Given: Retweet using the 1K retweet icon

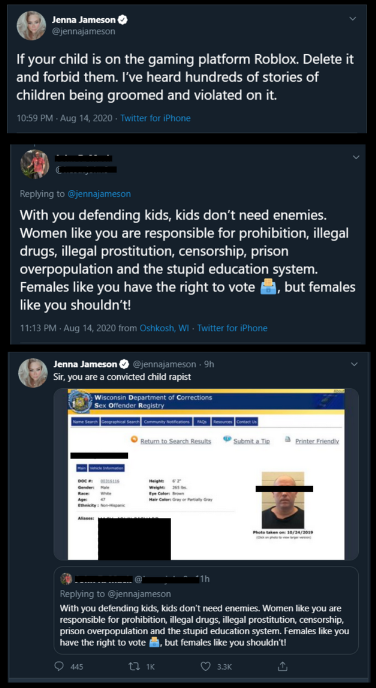Looking at the screenshot, I should pyautogui.click(x=132, y=666).
